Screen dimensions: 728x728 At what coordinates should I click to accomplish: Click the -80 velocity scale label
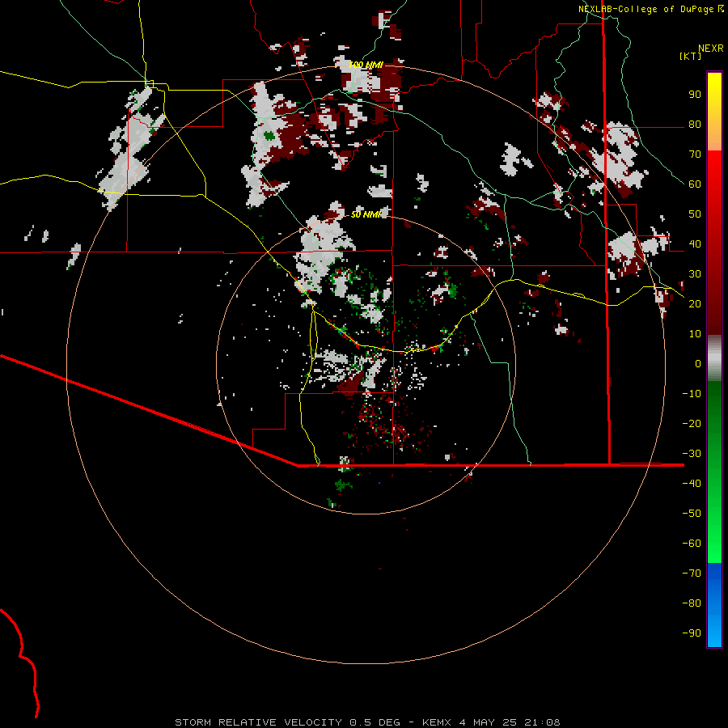[692, 603]
